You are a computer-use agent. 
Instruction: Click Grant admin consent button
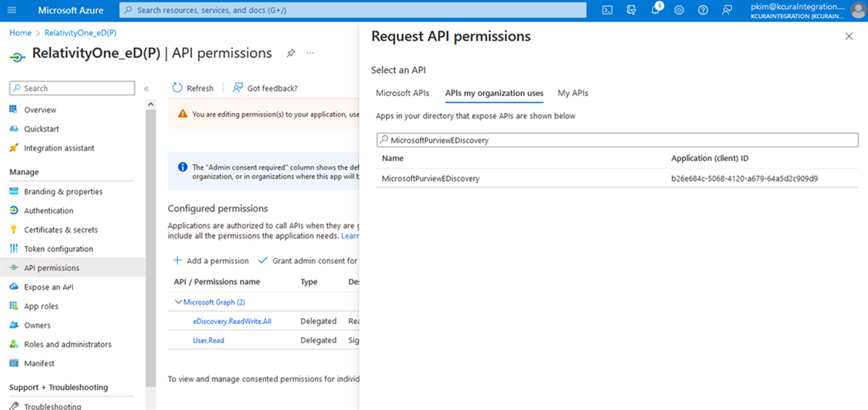309,260
